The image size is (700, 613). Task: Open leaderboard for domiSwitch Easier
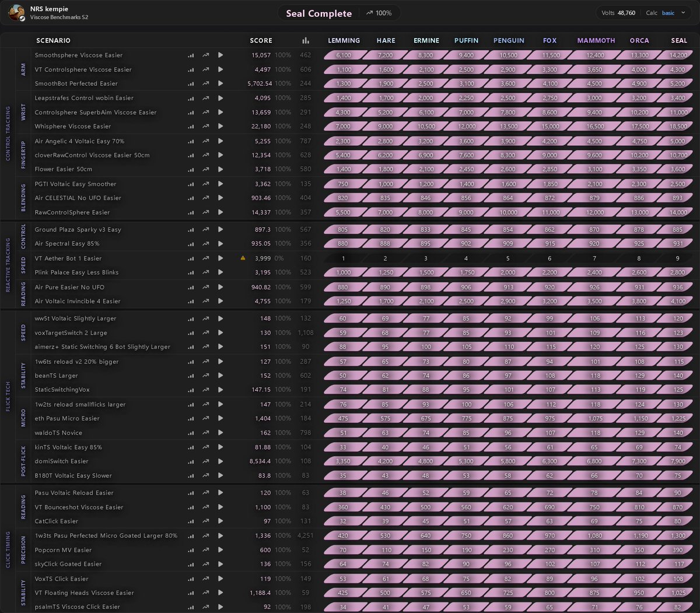[191, 461]
